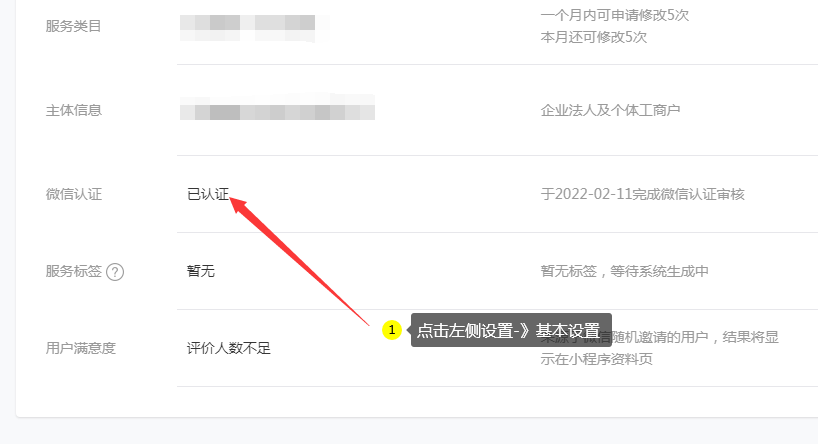Click the 服务类目 row label
The image size is (818, 444).
point(73,26)
